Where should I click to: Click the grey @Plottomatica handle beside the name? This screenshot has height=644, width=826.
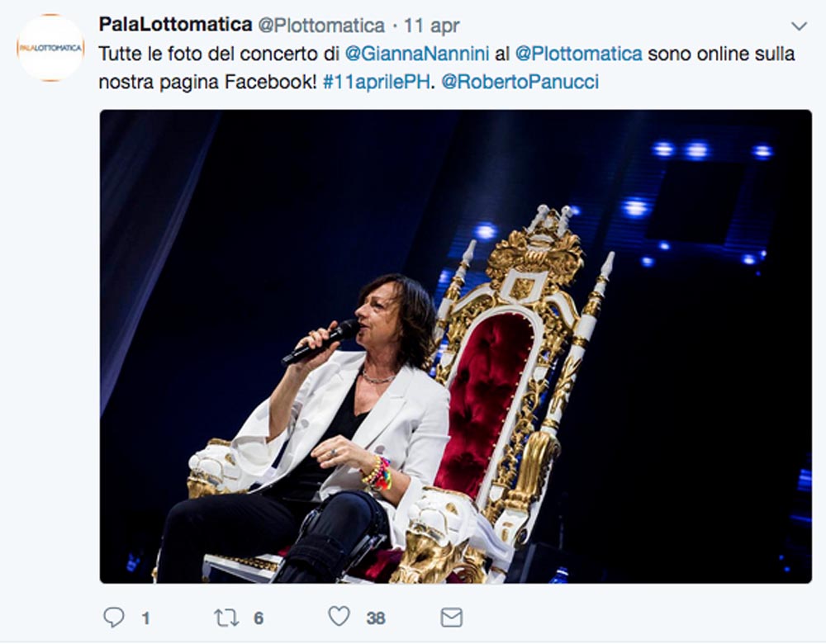(x=321, y=26)
